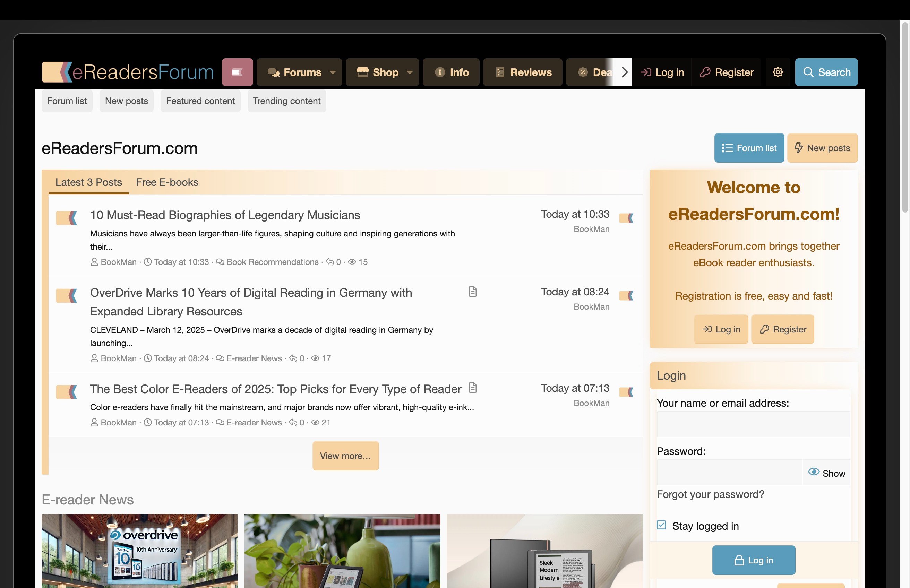Click the page vertical scrollbar
The width and height of the screenshot is (910, 588).
[905, 117]
